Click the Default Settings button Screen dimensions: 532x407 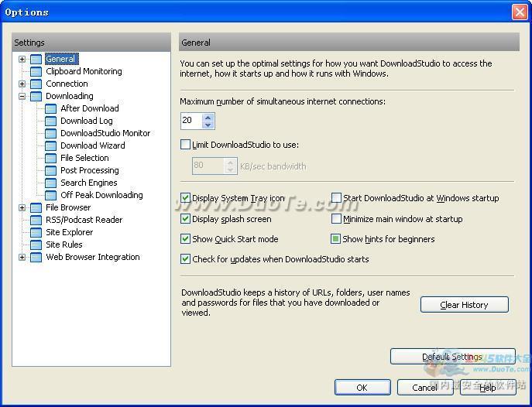point(452,357)
